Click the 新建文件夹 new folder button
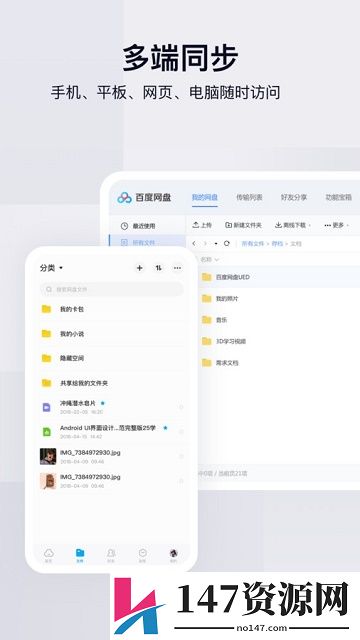The width and height of the screenshot is (360, 640). pyautogui.click(x=243, y=225)
